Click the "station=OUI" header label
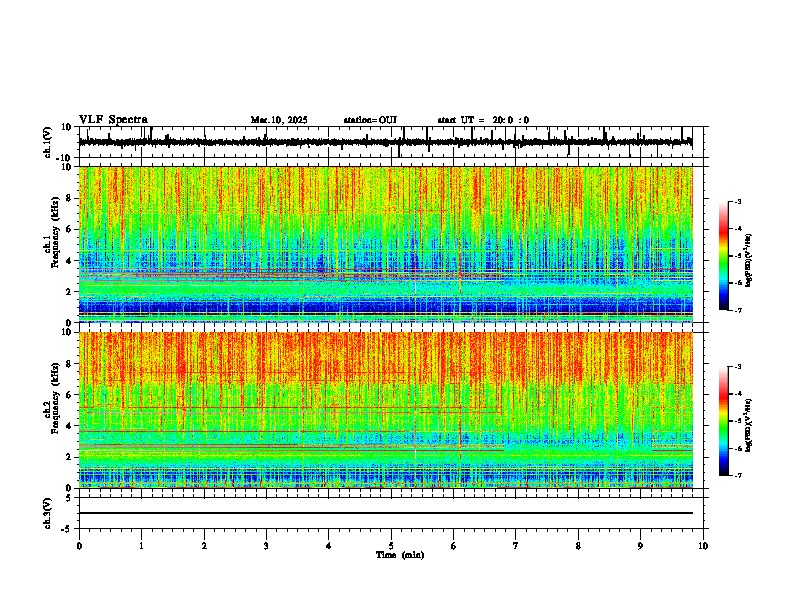The height and width of the screenshot is (612, 792). [370, 120]
